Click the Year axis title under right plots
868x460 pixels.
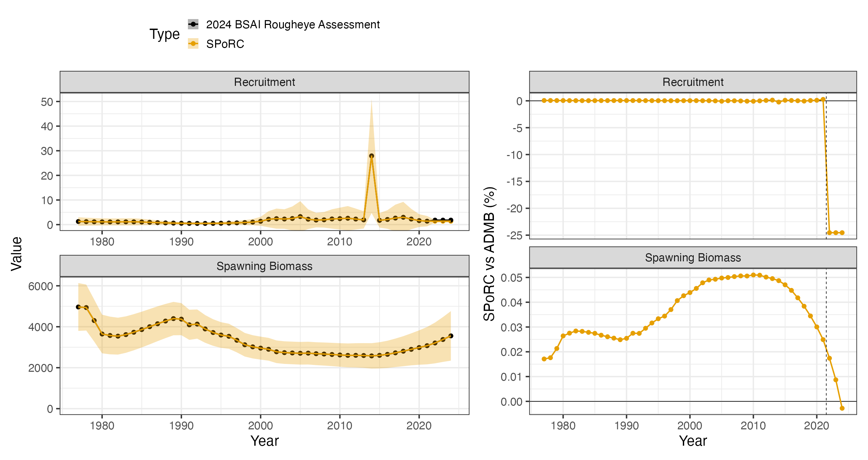point(693,441)
